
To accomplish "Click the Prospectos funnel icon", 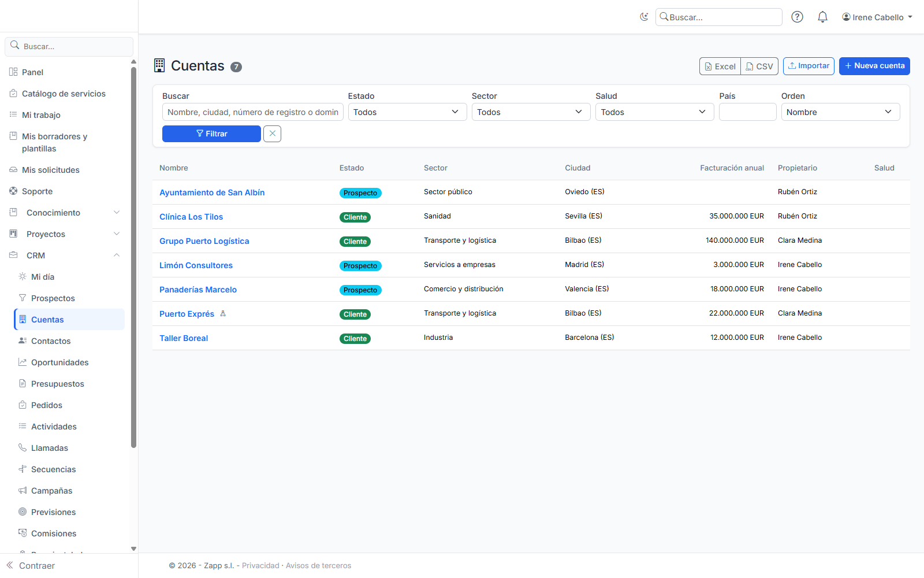I will 23,298.
